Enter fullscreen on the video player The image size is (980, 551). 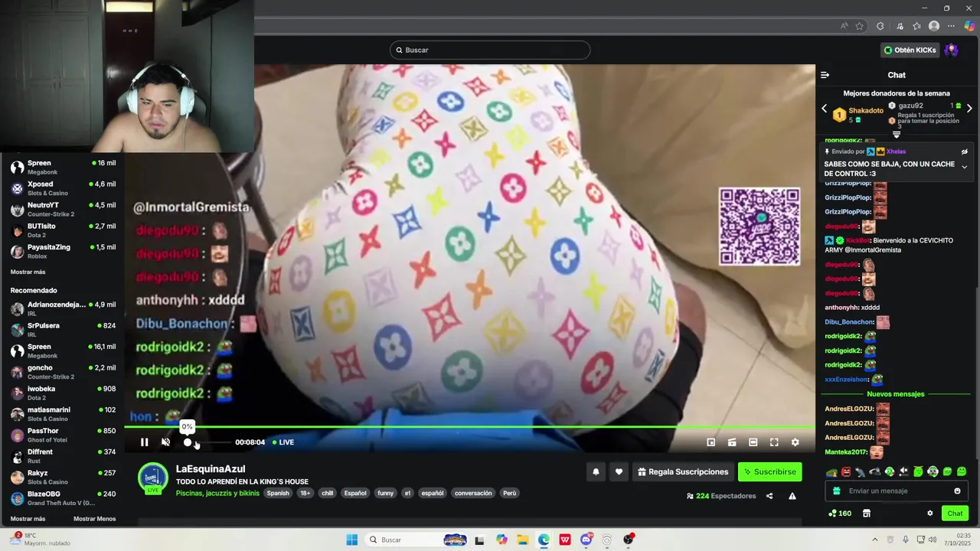point(774,442)
